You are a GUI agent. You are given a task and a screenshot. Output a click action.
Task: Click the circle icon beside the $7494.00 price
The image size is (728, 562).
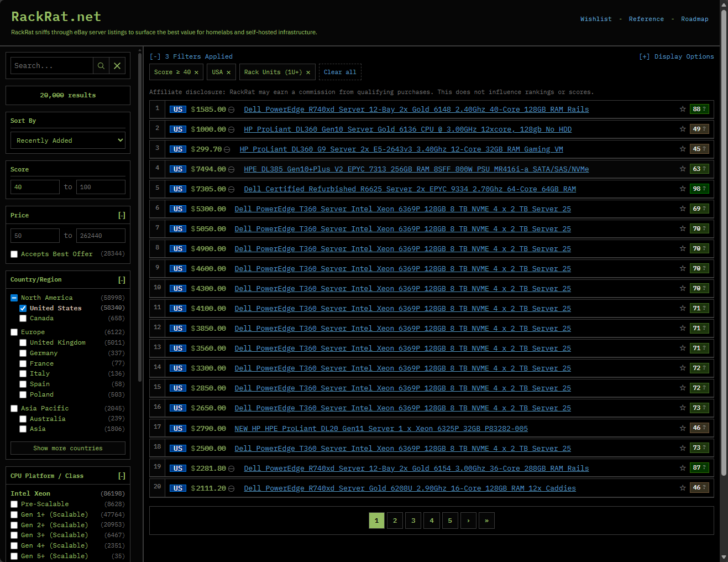click(232, 169)
